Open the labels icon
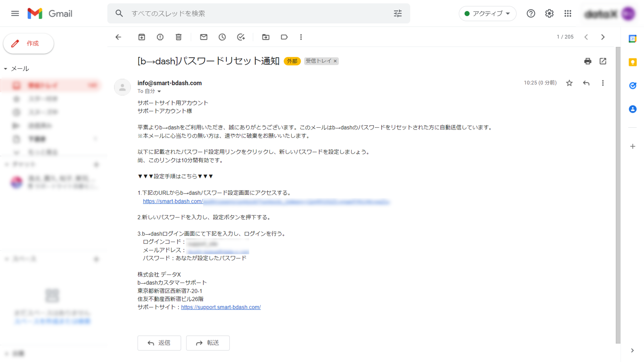644x362 pixels. [284, 37]
